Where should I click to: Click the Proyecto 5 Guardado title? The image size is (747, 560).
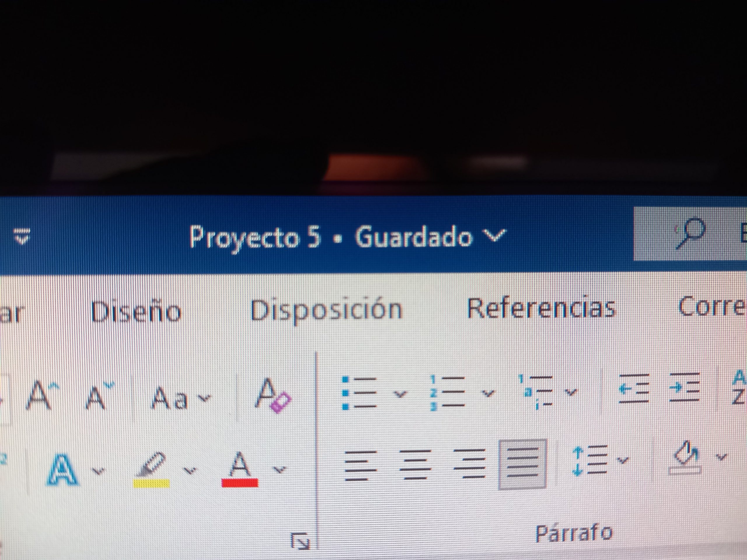coord(348,237)
